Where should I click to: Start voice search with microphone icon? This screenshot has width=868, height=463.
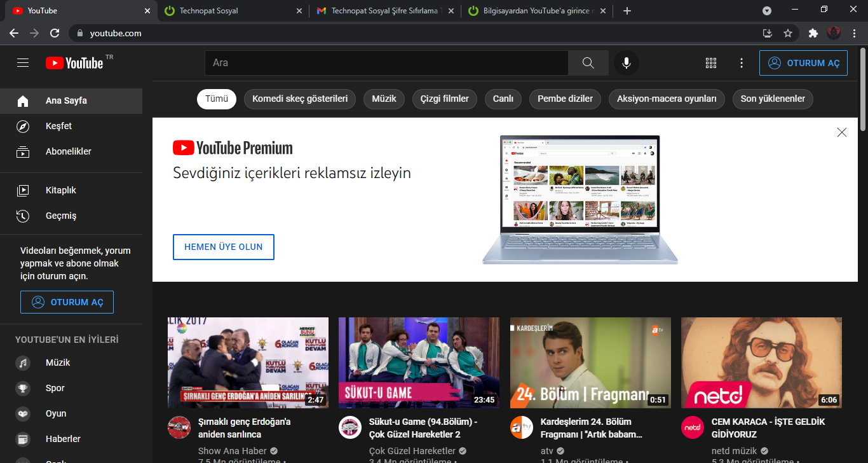[x=627, y=63]
